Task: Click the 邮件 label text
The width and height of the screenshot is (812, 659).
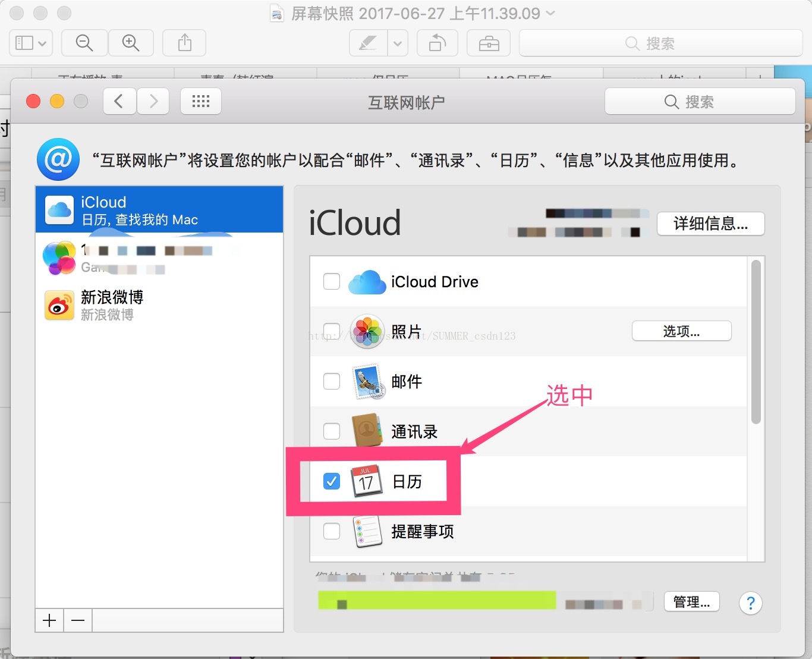Action: [x=407, y=381]
